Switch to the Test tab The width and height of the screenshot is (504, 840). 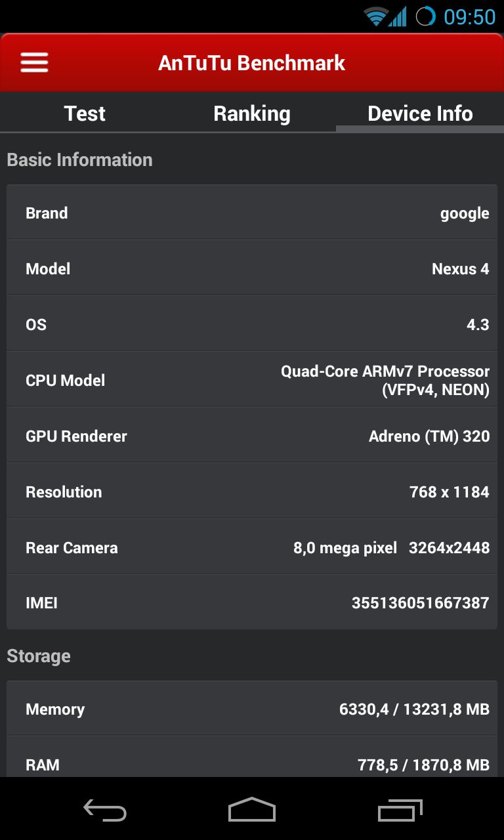point(85,114)
